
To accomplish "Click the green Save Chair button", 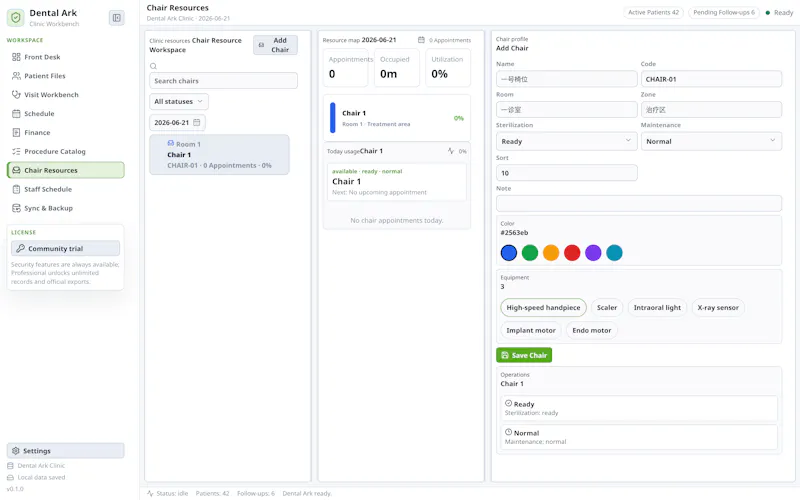I will (524, 355).
